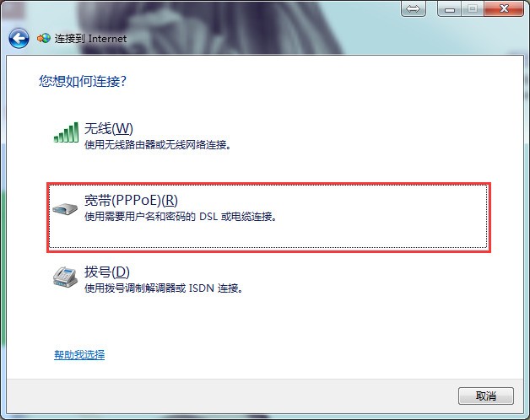The height and width of the screenshot is (420, 530).
Task: Click the greyed-out maximize button
Action: point(473,8)
